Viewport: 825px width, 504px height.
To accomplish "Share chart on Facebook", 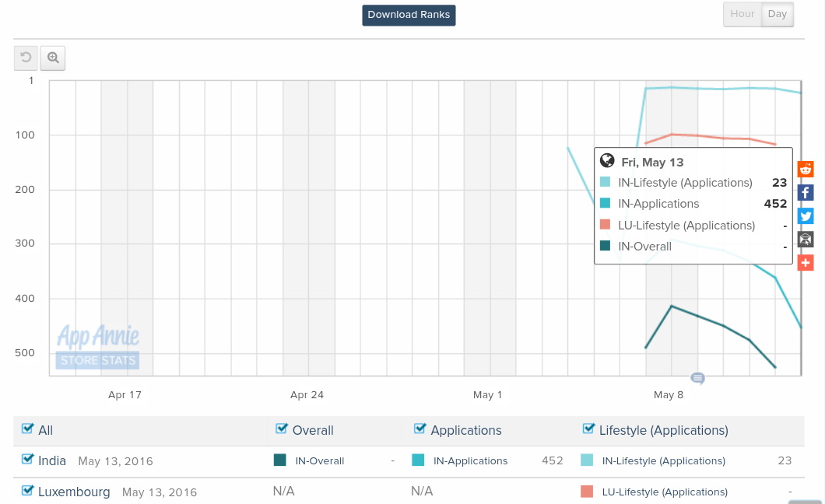I will coord(806,193).
